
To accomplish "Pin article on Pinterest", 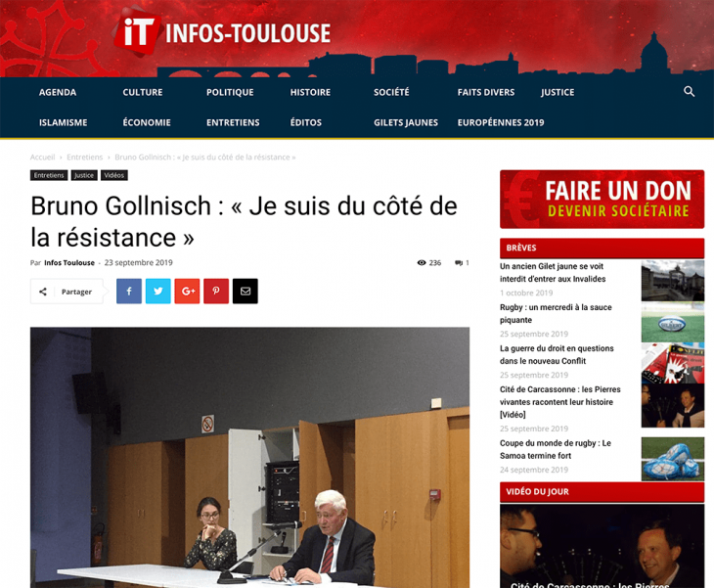I will coord(216,291).
